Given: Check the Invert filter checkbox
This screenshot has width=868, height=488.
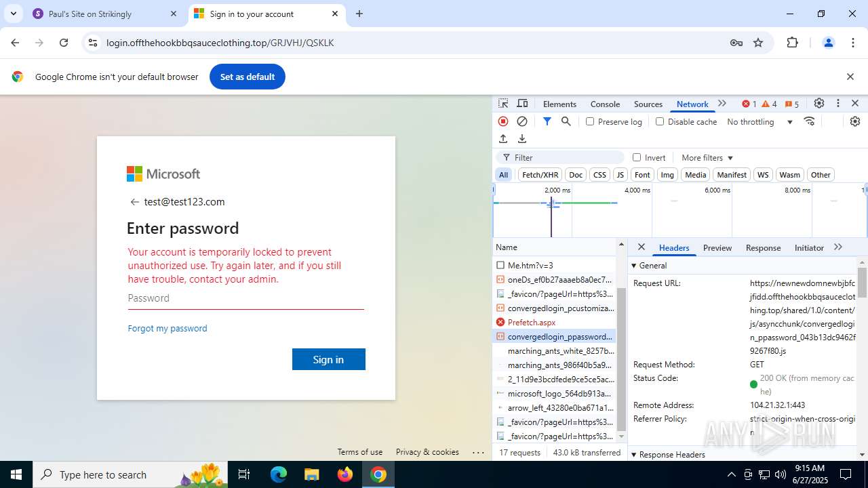Looking at the screenshot, I should (637, 157).
